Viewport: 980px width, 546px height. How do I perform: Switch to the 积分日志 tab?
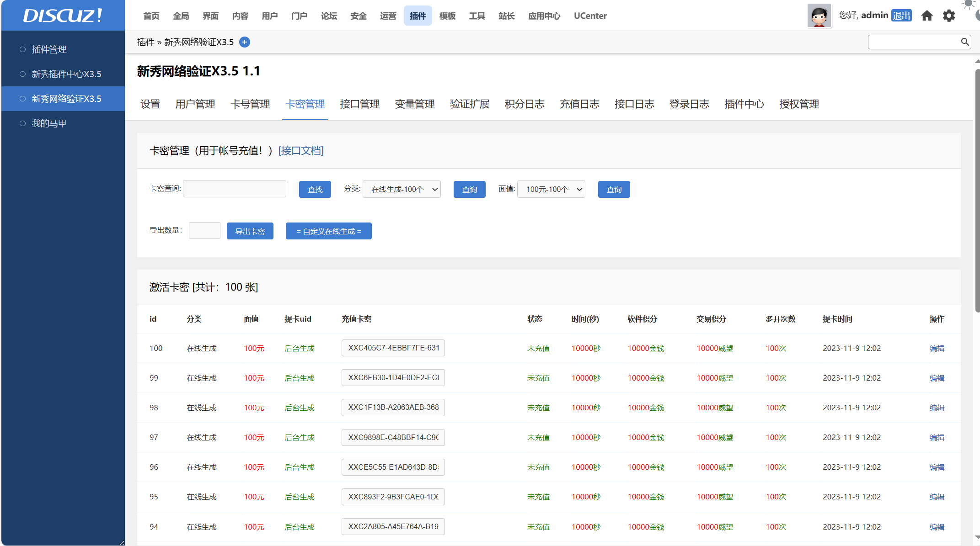[x=525, y=104]
